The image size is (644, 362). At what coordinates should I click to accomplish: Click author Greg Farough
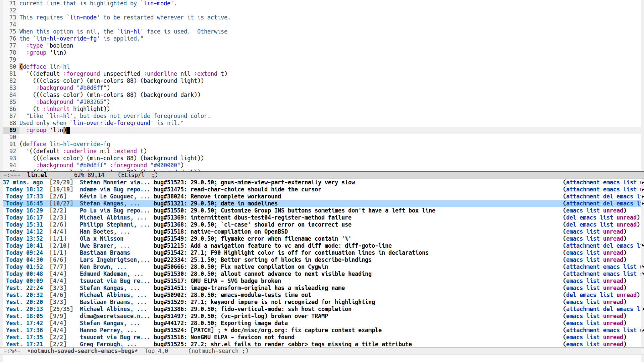[x=108, y=344]
